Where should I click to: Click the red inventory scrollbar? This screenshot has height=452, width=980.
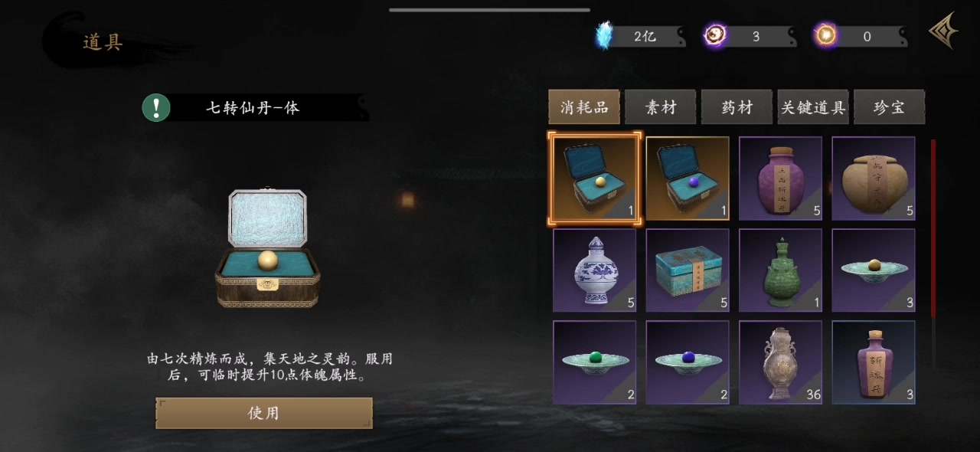coord(933,228)
